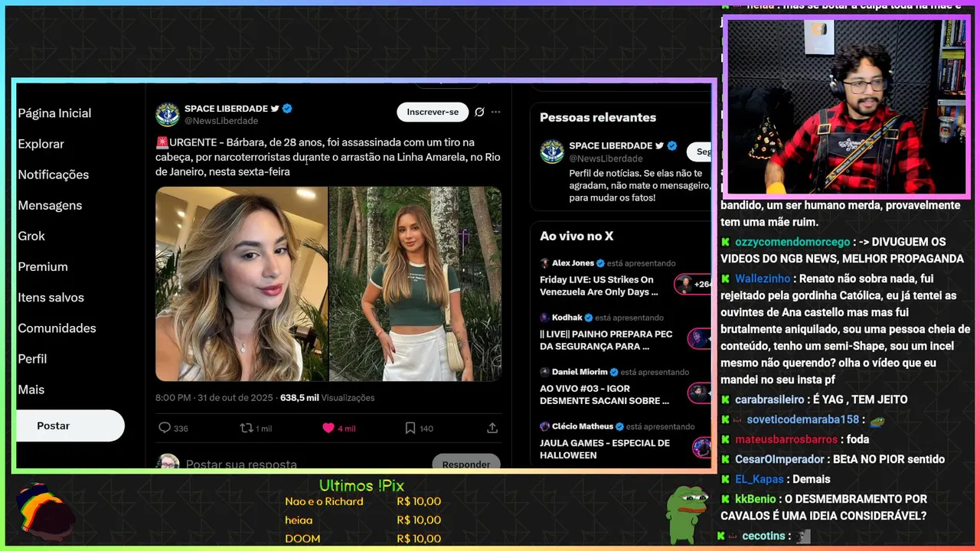The height and width of the screenshot is (551, 980).
Task: Click the Pessoas relevantes heading
Action: pos(598,117)
